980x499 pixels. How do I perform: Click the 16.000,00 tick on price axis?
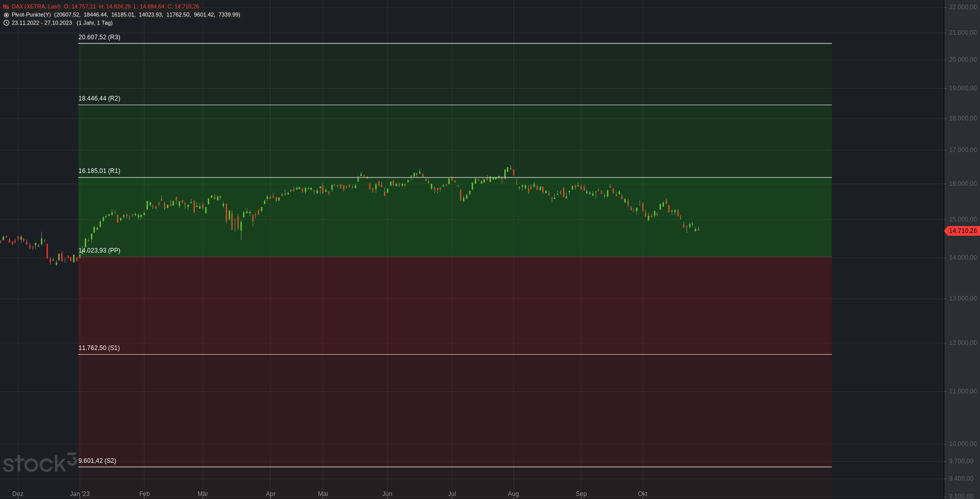pyautogui.click(x=963, y=184)
